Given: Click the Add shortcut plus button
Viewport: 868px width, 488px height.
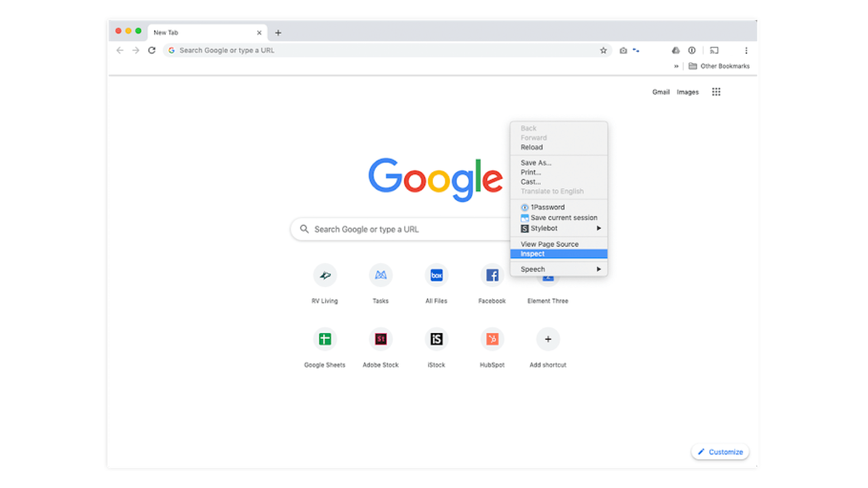Looking at the screenshot, I should coord(548,339).
